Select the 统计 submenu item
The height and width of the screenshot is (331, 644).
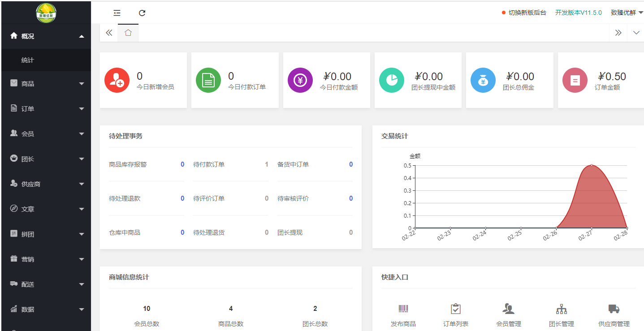click(x=28, y=60)
